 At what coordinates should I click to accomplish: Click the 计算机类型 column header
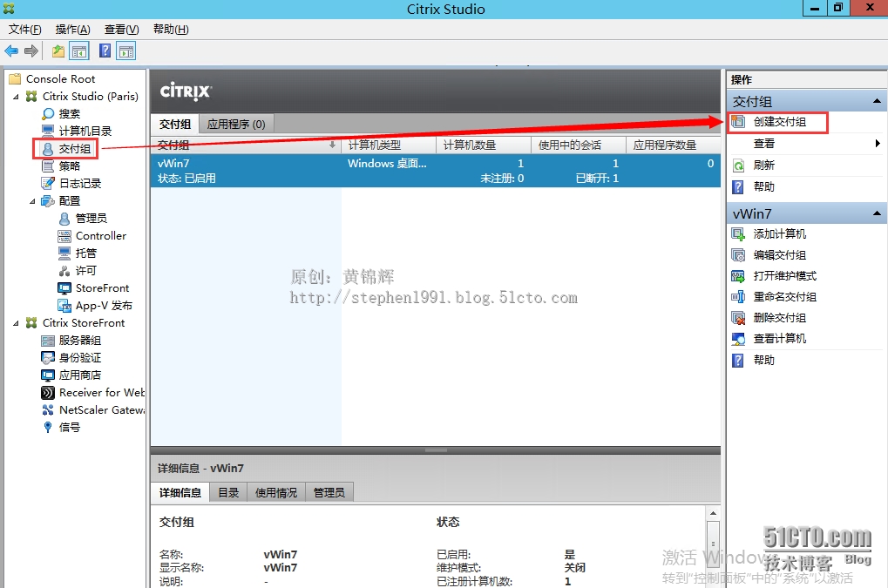click(389, 145)
